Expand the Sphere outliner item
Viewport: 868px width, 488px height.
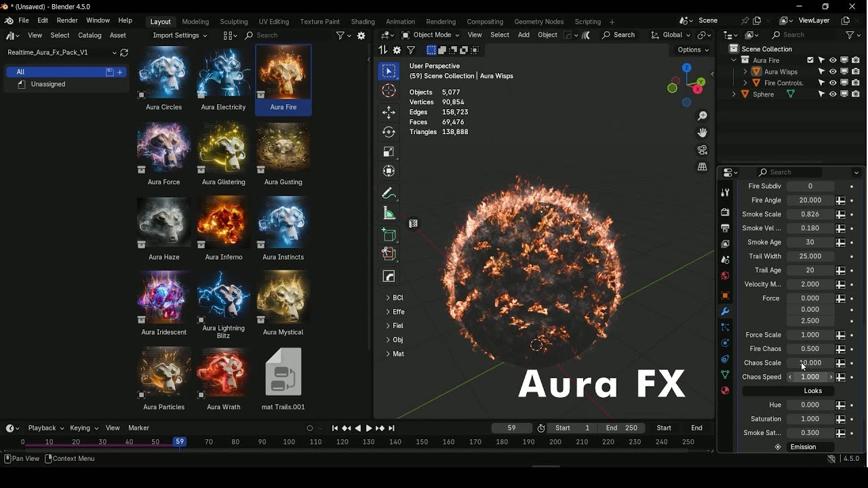(734, 94)
